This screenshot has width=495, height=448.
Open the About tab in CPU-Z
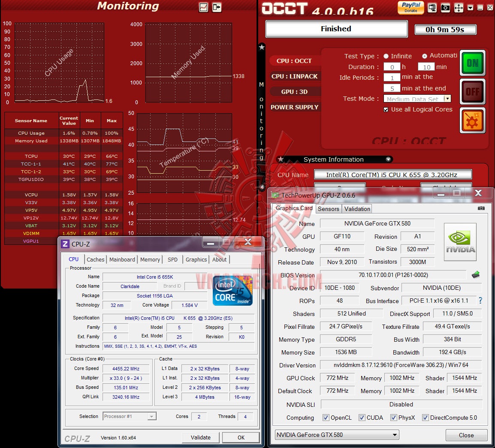[x=219, y=259]
